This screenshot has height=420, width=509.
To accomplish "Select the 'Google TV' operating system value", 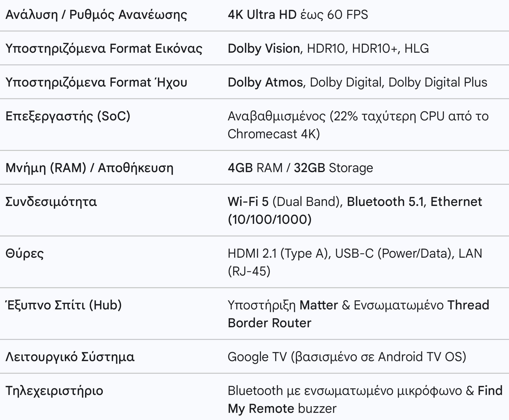I will click(257, 357).
